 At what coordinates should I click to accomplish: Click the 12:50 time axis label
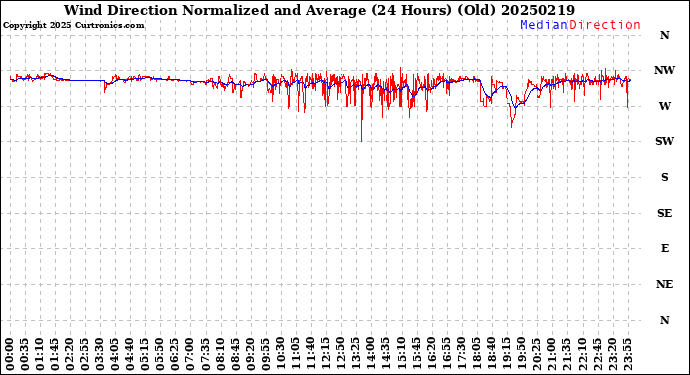(x=341, y=354)
